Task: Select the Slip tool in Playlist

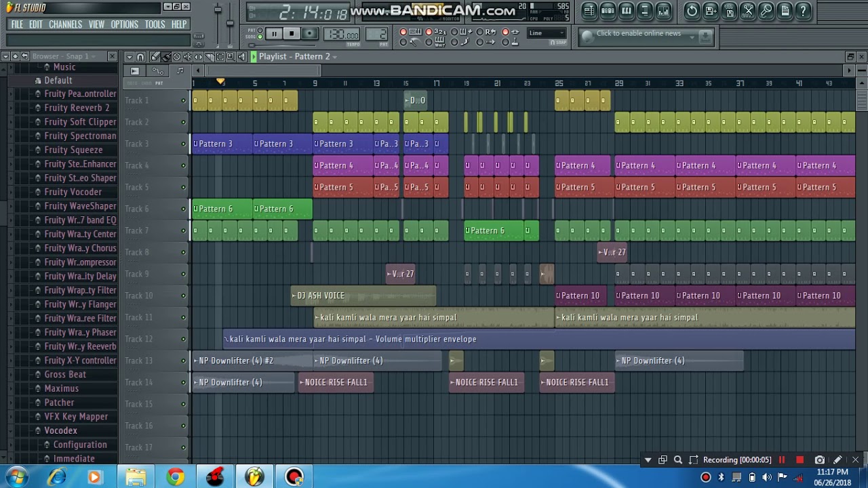Action: tap(198, 57)
